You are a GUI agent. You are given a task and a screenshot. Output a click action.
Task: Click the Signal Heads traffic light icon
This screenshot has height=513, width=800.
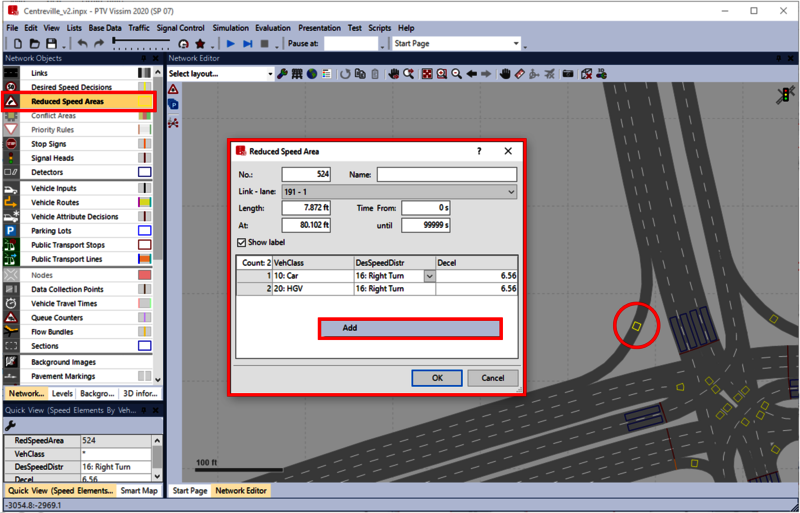pos(11,158)
